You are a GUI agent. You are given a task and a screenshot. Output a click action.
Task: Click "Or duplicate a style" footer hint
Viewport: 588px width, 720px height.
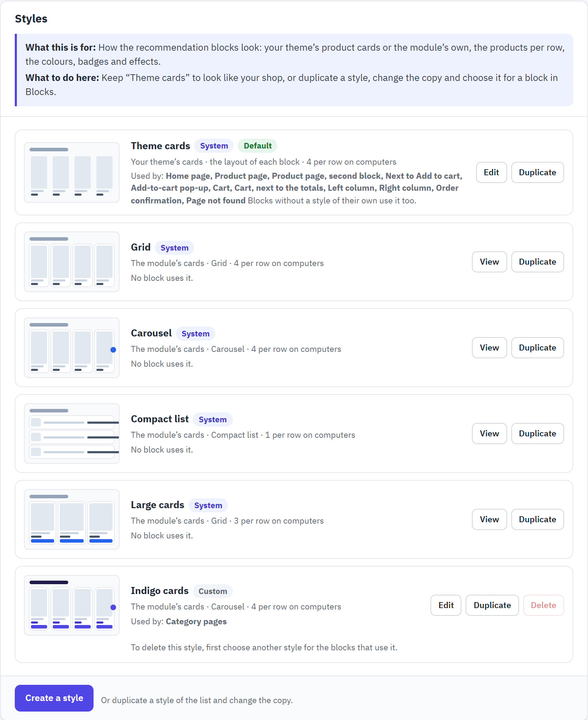coord(197,700)
